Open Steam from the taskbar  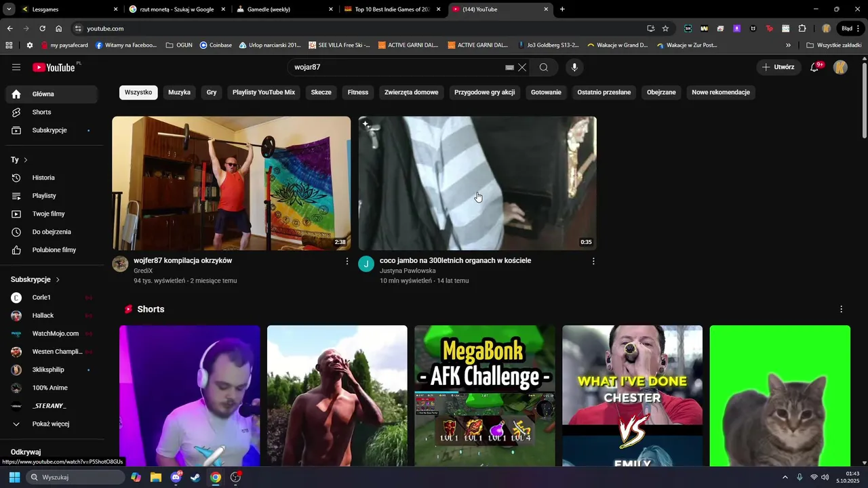tap(195, 477)
